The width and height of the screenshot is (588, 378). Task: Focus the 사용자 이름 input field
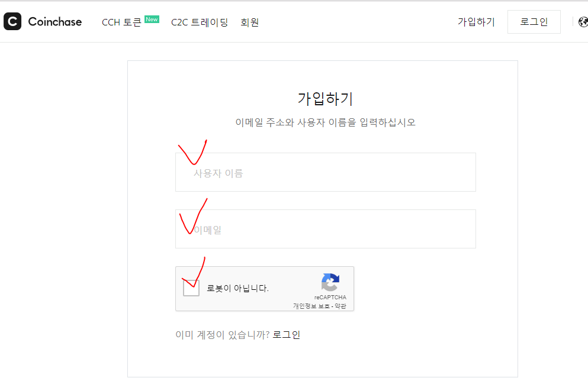point(325,172)
